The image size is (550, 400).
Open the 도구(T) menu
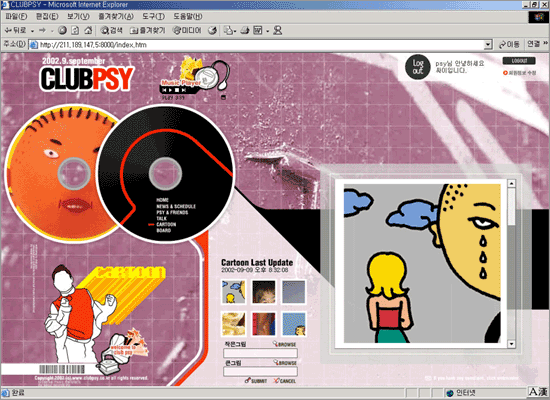tap(154, 16)
